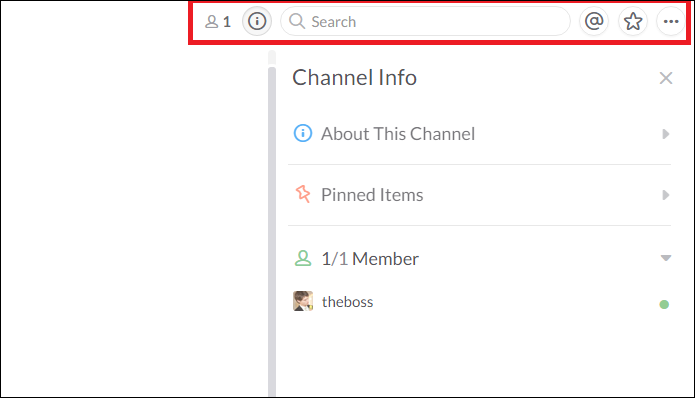Click the red pushpin icon
This screenshot has height=398, width=695.
tap(303, 194)
